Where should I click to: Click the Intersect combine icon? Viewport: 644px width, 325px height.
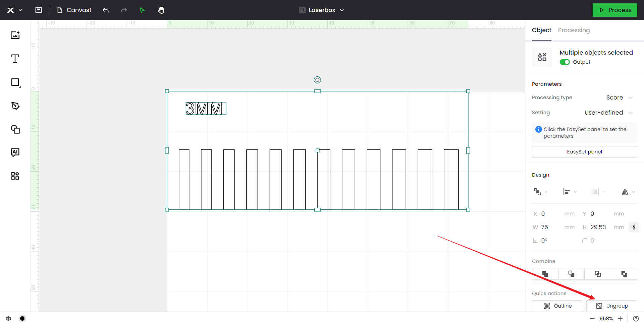coord(598,274)
